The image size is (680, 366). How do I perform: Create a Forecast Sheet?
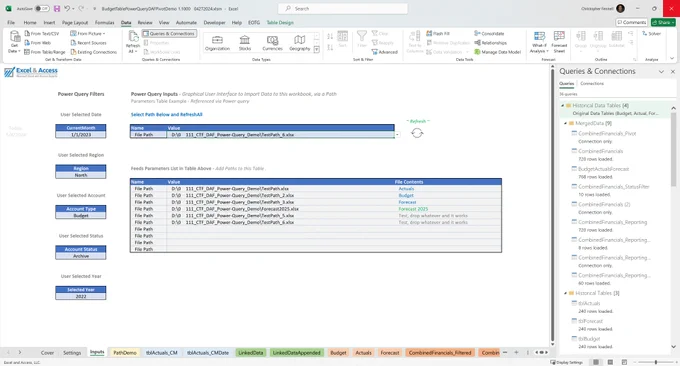click(559, 42)
